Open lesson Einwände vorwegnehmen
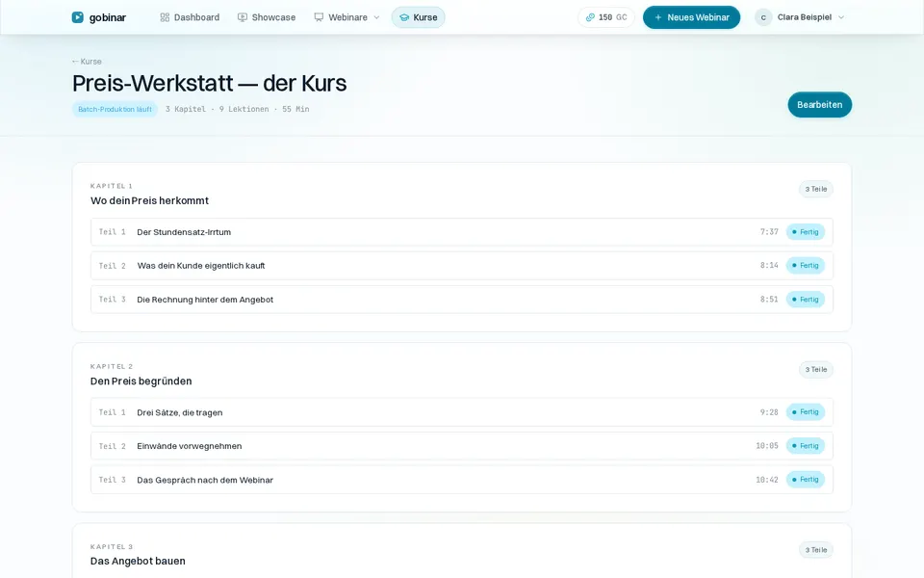The image size is (924, 578). (461, 446)
